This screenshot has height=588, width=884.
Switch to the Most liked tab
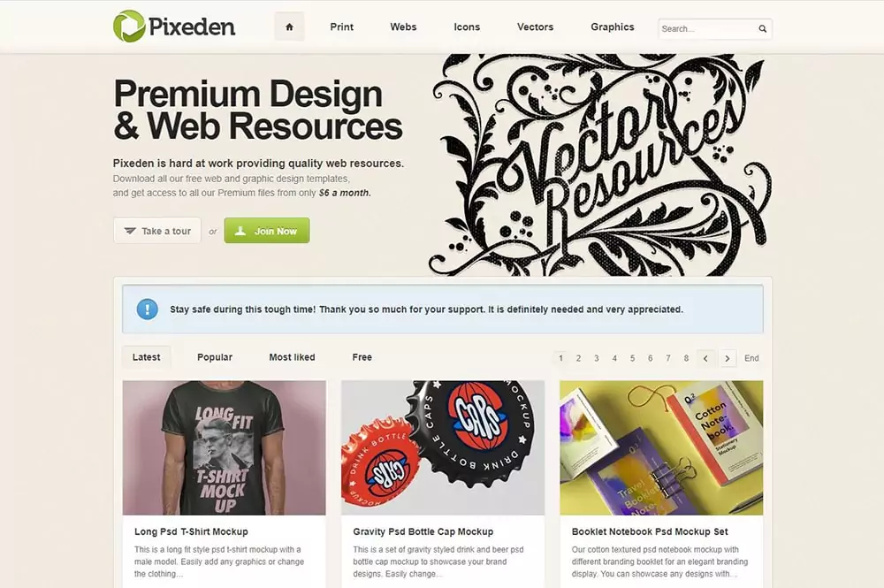[292, 357]
